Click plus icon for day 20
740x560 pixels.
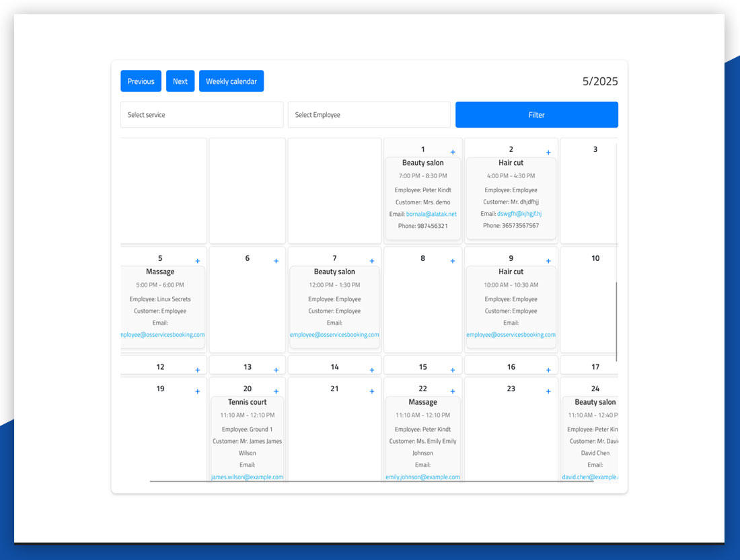[x=276, y=392]
